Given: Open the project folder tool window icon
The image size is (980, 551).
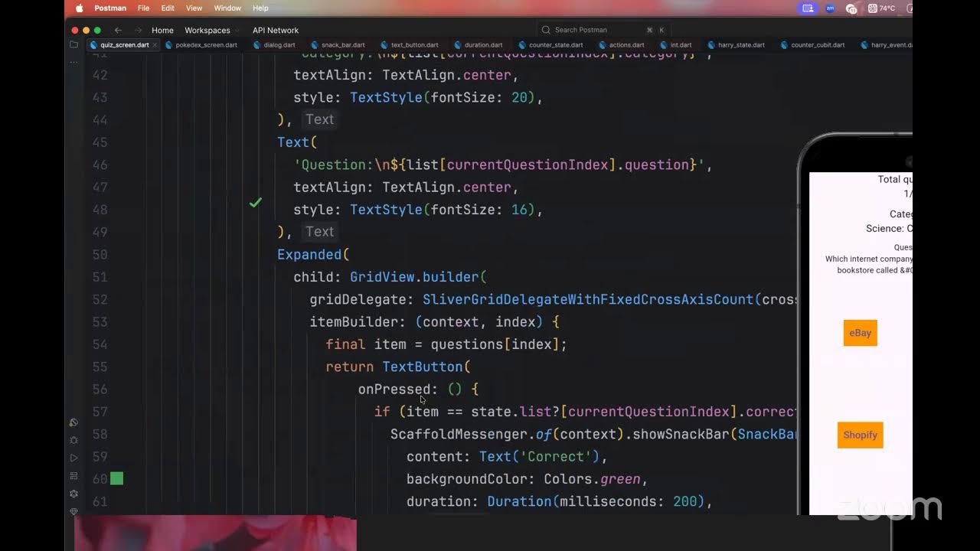Looking at the screenshot, I should (73, 45).
